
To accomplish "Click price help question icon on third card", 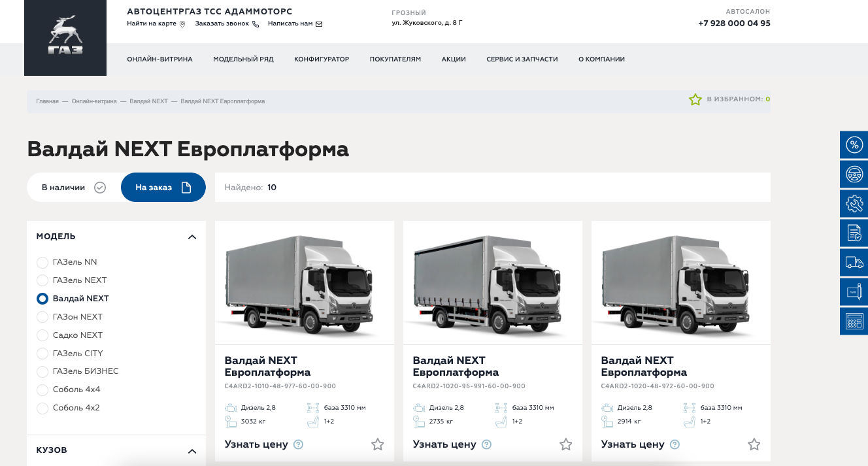I will pos(675,444).
